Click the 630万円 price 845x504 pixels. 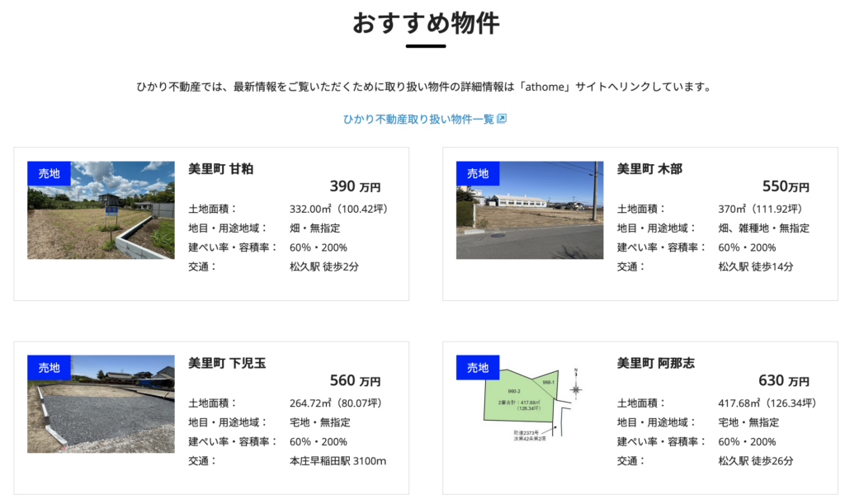pos(784,381)
